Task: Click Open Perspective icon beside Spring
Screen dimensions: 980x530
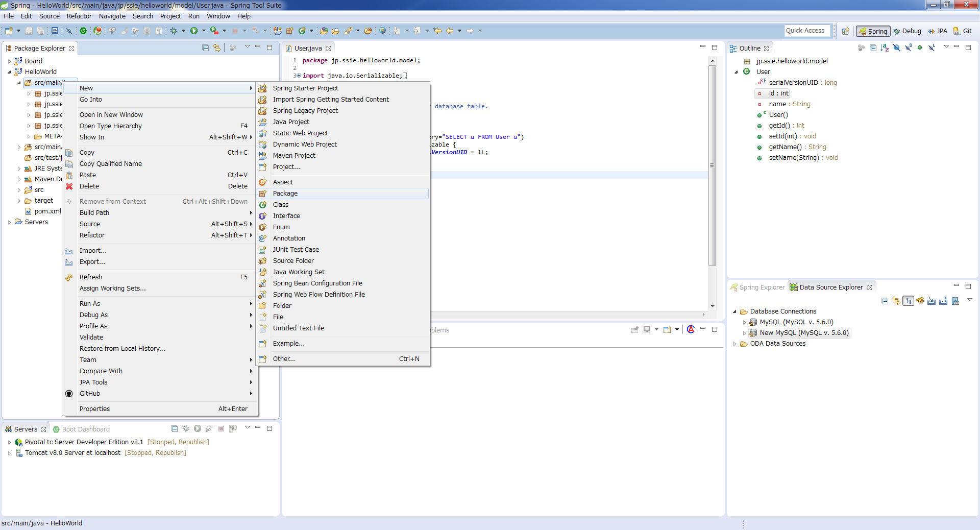Action: click(845, 31)
